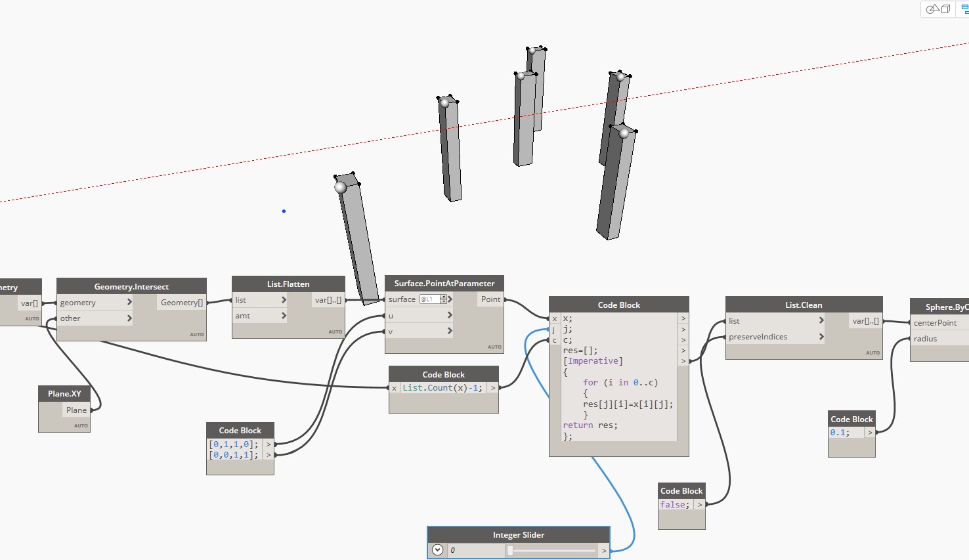Click the Point output port
The image size is (969, 560).
click(x=490, y=299)
